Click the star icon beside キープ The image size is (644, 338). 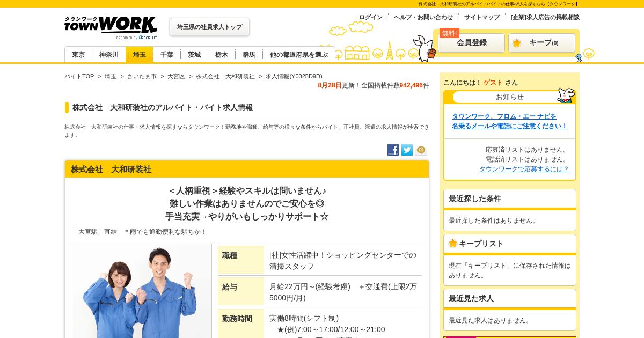[x=516, y=43]
